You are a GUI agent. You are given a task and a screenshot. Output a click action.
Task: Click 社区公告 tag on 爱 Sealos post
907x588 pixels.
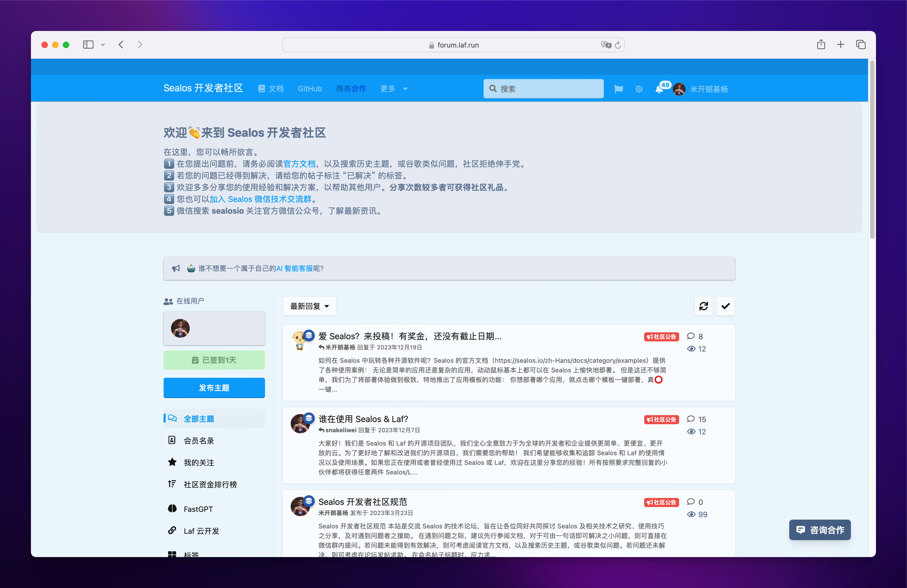pos(661,337)
